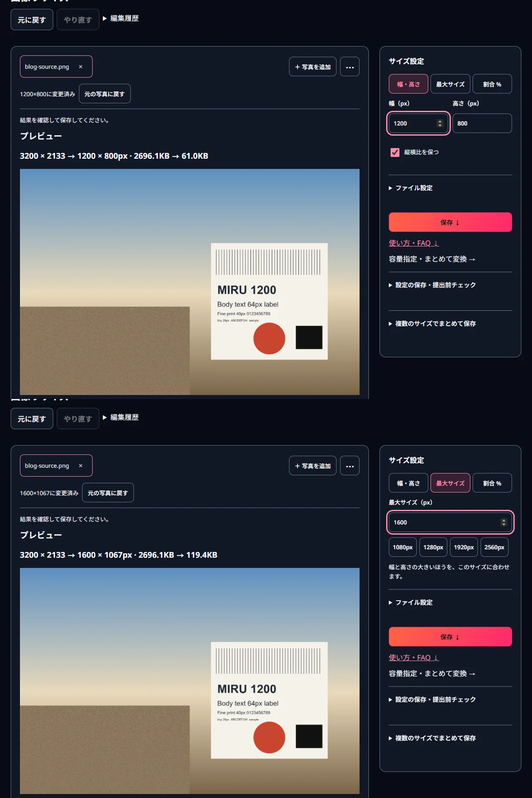Click + 写真を追加 in the 1200×800 card
532x798 pixels.
[x=313, y=67]
